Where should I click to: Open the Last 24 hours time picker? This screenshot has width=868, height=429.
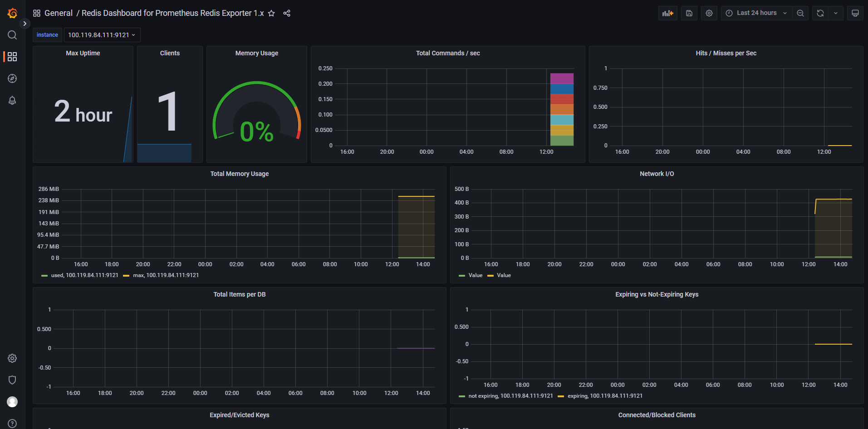[756, 13]
